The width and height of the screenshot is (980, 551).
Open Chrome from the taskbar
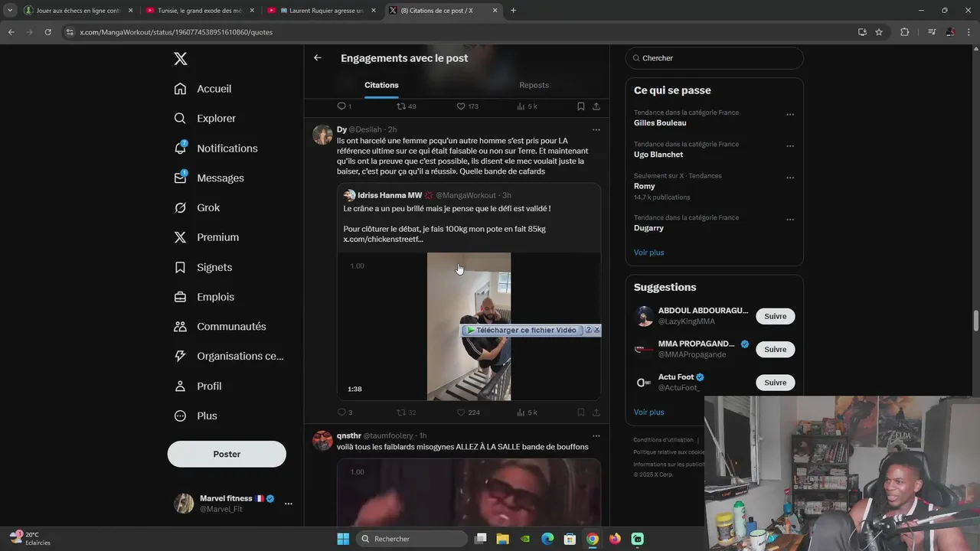coord(592,539)
